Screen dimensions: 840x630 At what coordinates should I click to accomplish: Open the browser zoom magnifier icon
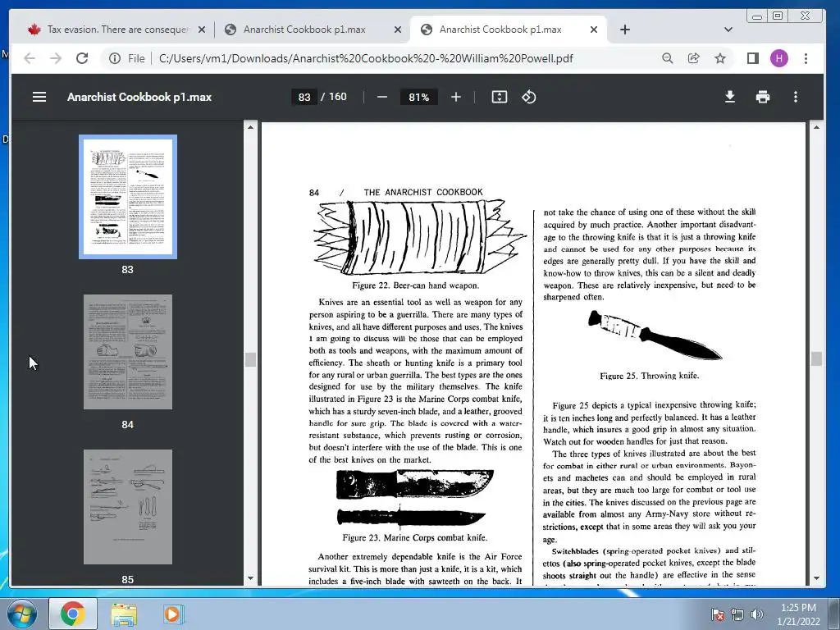pyautogui.click(x=668, y=58)
